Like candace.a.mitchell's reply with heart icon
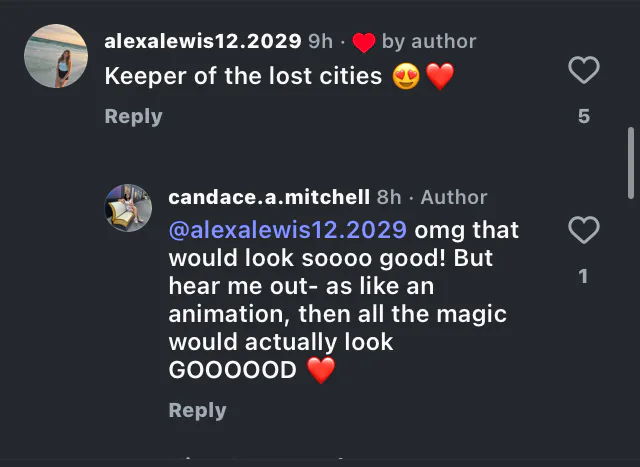Viewport: 640px width, 467px height. click(584, 230)
